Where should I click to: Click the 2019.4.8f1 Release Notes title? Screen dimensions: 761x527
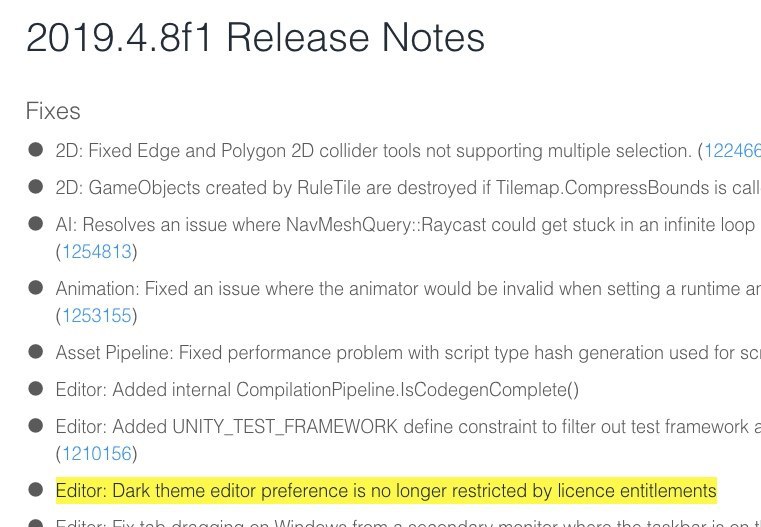point(255,39)
